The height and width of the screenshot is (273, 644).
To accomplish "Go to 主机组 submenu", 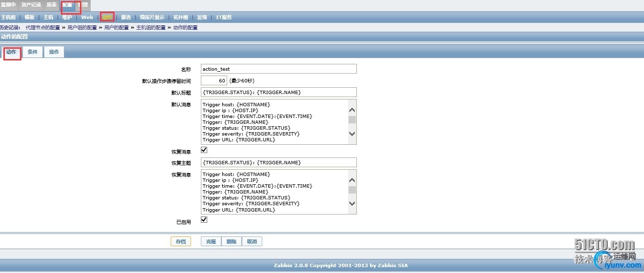I will (x=8, y=17).
